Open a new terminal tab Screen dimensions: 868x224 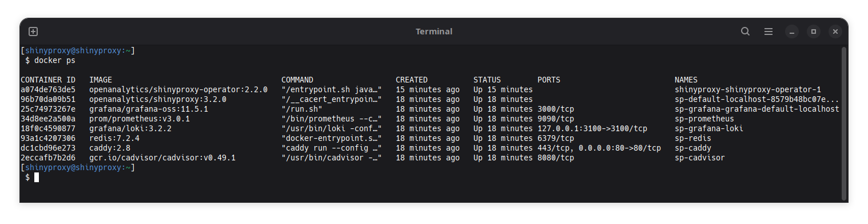[33, 32]
